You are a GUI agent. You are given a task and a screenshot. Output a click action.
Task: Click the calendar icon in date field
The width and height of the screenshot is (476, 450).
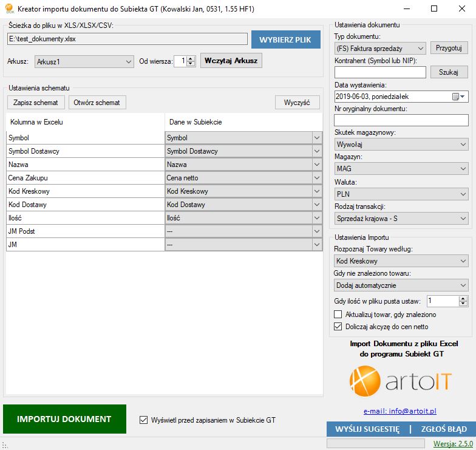coord(456,97)
